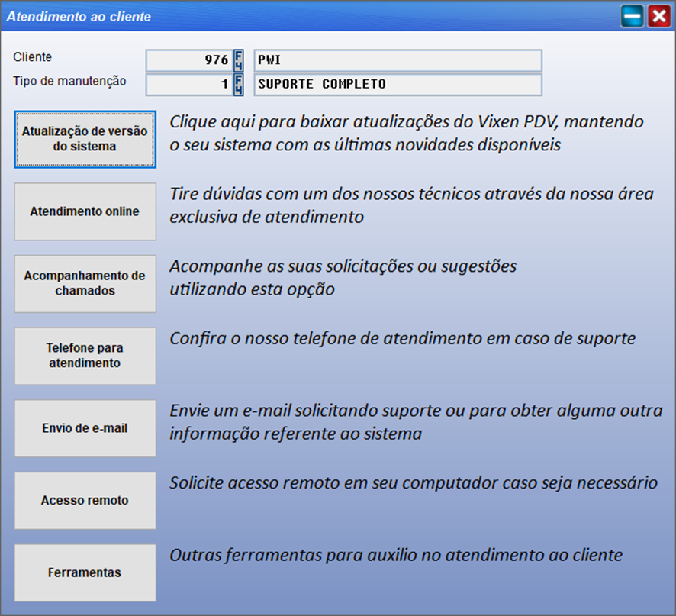Close the Atendimento ao cliente window
This screenshot has width=676, height=616.
(658, 16)
